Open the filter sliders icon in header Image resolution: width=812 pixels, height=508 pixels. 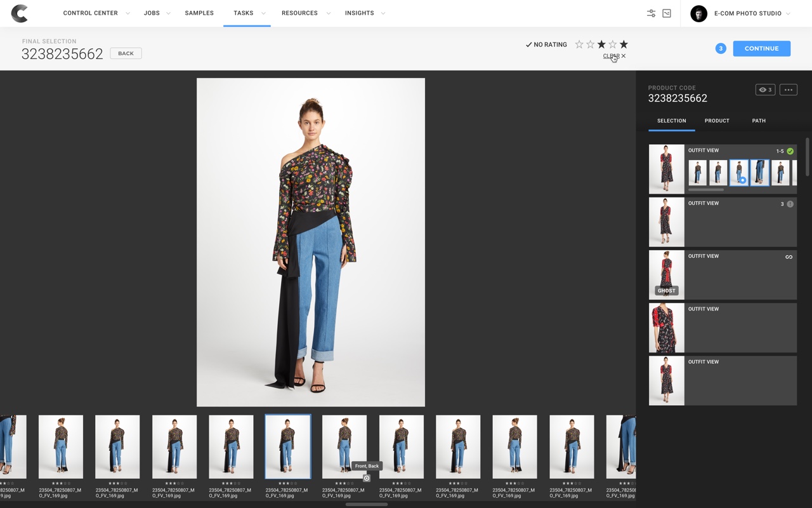coord(651,13)
